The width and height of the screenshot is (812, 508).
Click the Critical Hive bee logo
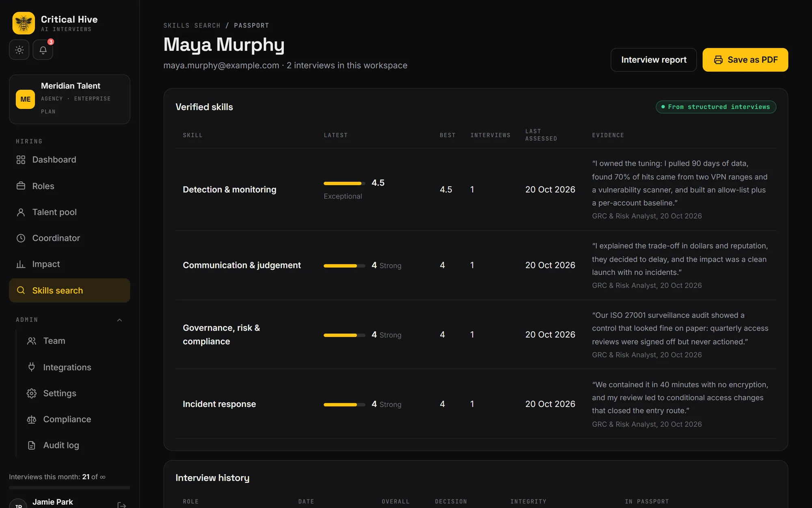pos(24,23)
